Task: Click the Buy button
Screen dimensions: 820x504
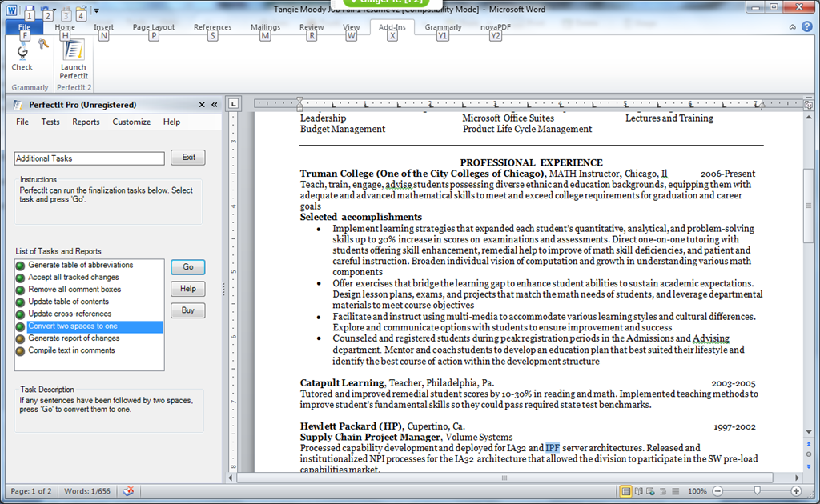Action: 187,310
